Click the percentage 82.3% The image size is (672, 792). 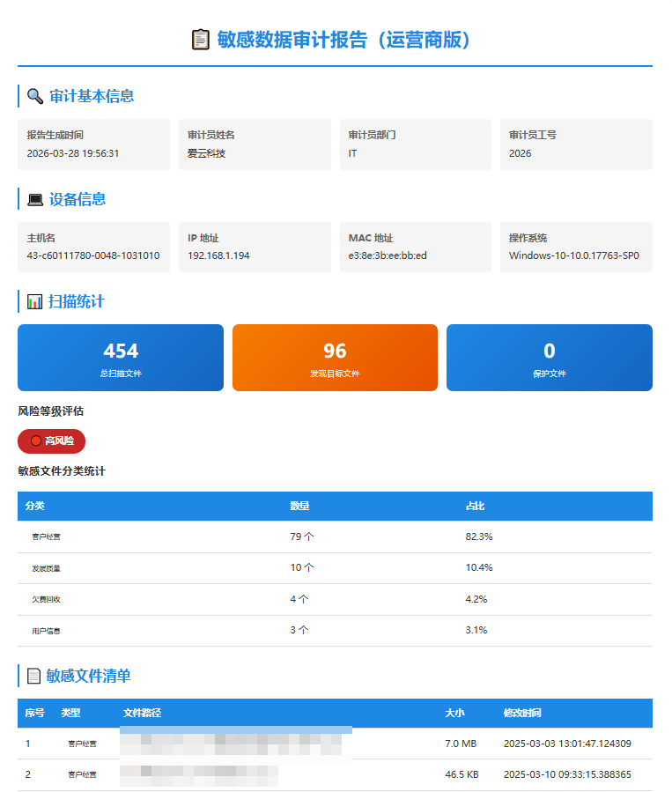tap(479, 537)
